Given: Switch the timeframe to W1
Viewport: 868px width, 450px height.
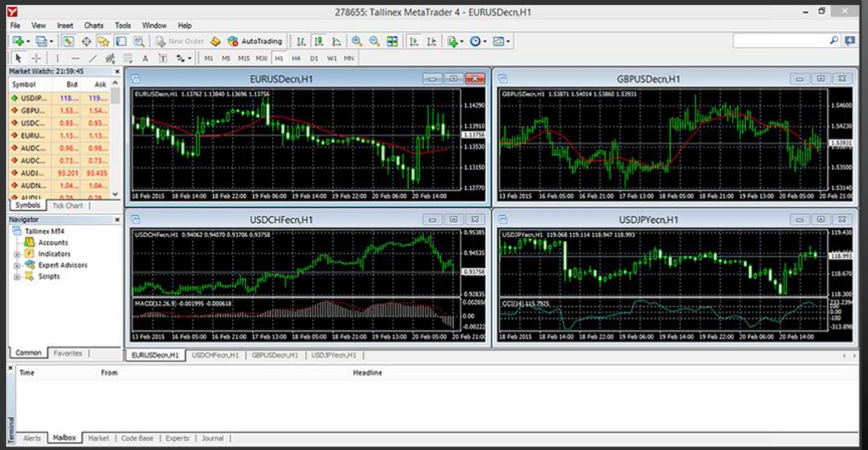Looking at the screenshot, I should [331, 58].
